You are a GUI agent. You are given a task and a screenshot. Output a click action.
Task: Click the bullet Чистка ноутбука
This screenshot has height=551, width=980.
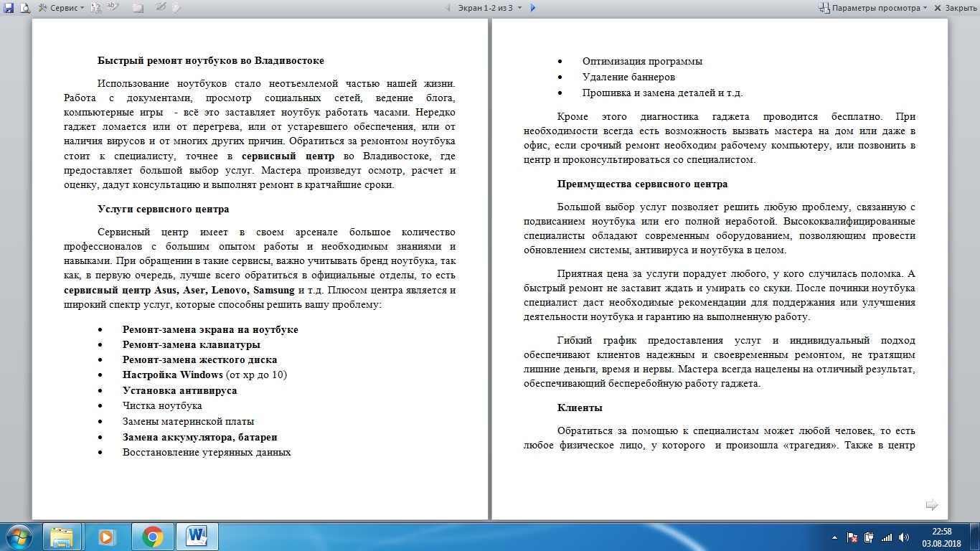[162, 406]
